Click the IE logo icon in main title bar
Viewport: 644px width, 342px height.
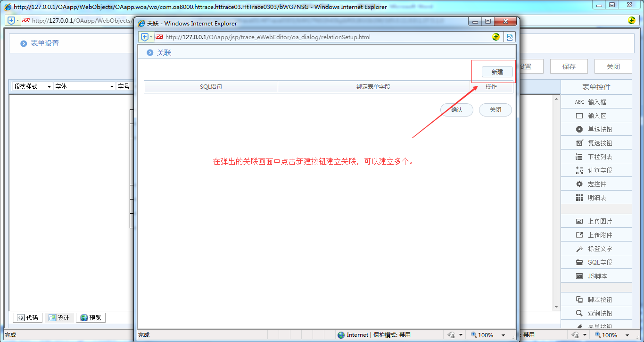pos(8,7)
